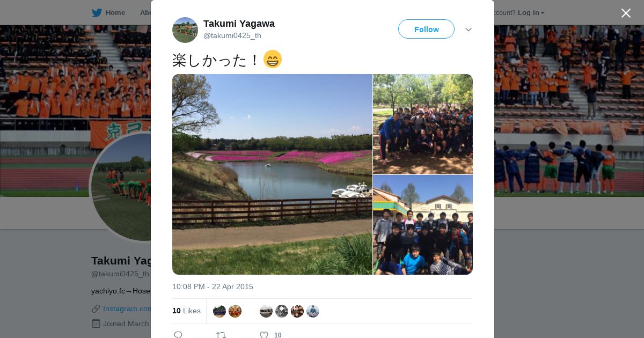This screenshot has height=338, width=644.
Task: Click first liker's avatar
Action: click(219, 311)
